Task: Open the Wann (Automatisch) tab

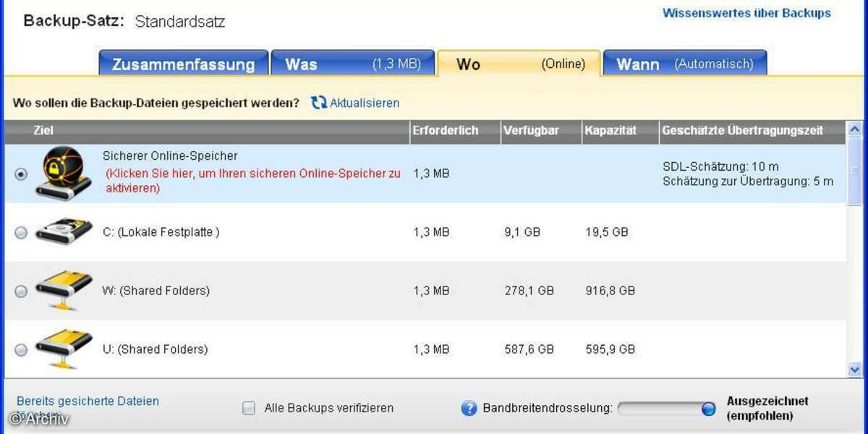Action: (684, 64)
